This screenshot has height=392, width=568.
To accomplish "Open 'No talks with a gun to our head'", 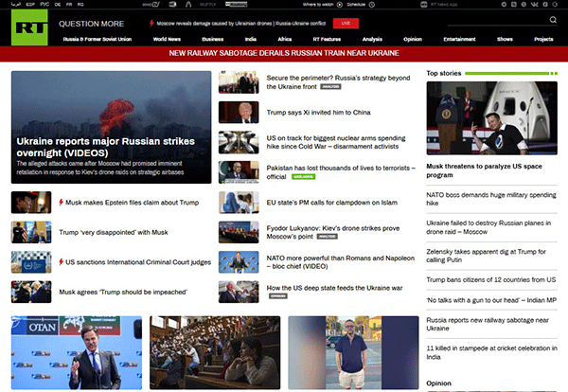I will pos(491,300).
